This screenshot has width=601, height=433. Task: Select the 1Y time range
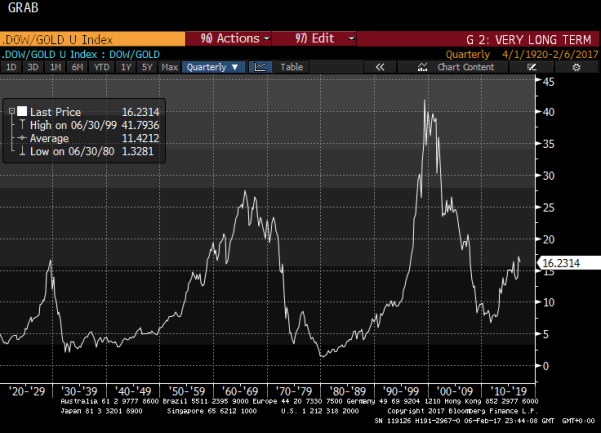click(126, 67)
